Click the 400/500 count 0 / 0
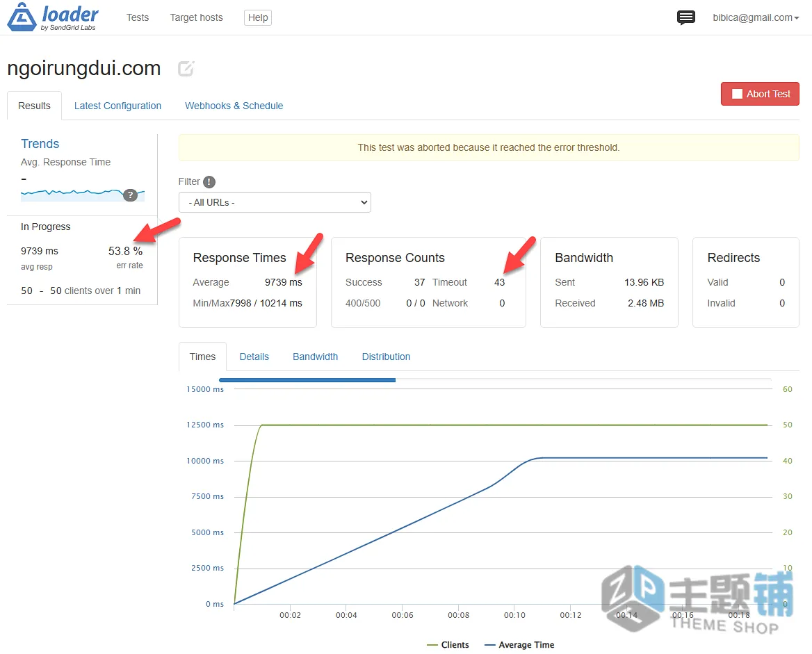 click(x=415, y=303)
